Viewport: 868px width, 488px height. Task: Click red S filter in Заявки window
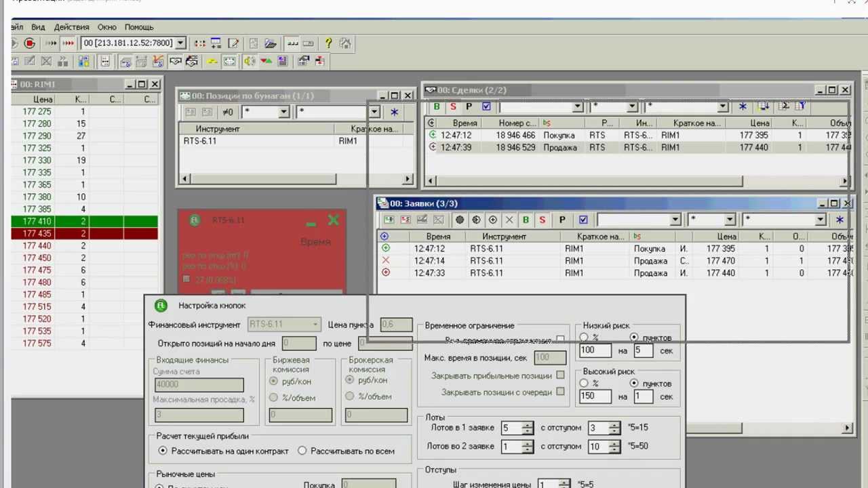point(542,220)
